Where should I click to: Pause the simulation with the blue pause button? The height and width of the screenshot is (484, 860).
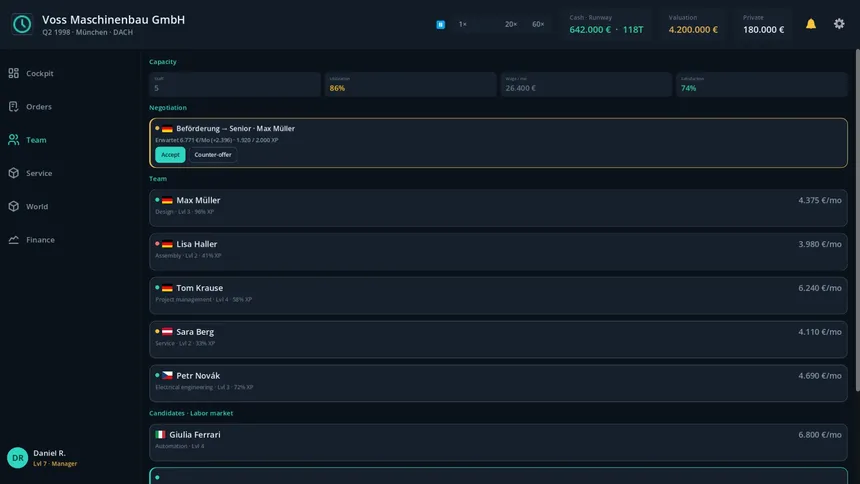(440, 24)
